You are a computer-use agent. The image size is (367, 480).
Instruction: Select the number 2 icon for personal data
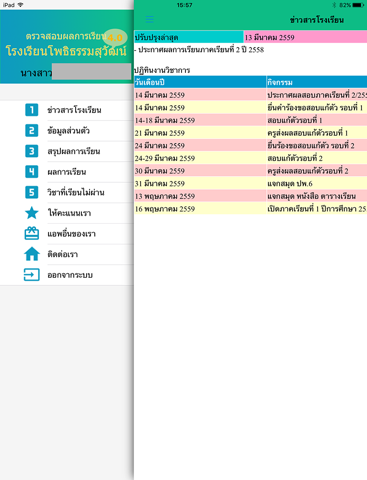[32, 130]
